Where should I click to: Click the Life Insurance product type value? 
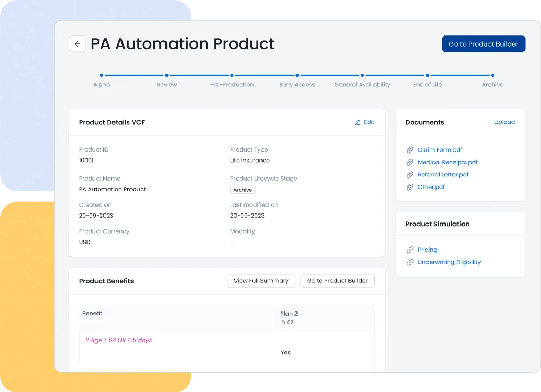click(x=250, y=160)
